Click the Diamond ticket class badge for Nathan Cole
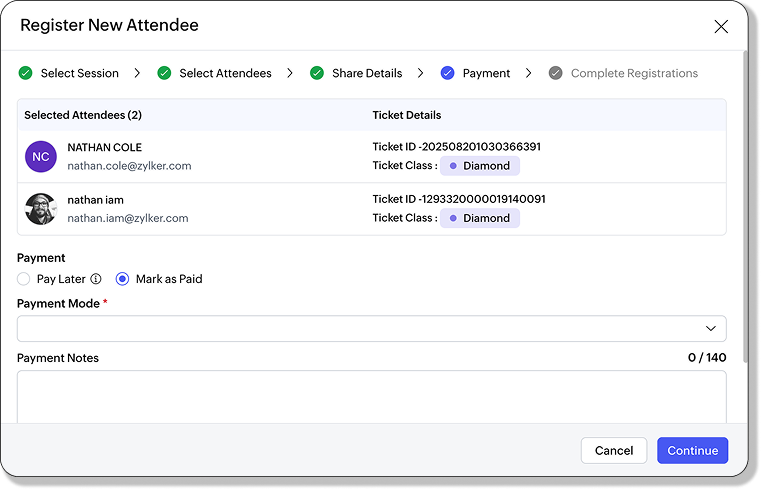Screen dimensions: 761x489 point(480,166)
